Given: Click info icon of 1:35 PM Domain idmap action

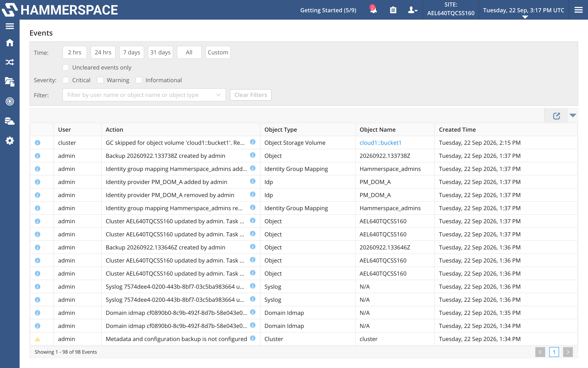Looking at the screenshot, I should [253, 312].
